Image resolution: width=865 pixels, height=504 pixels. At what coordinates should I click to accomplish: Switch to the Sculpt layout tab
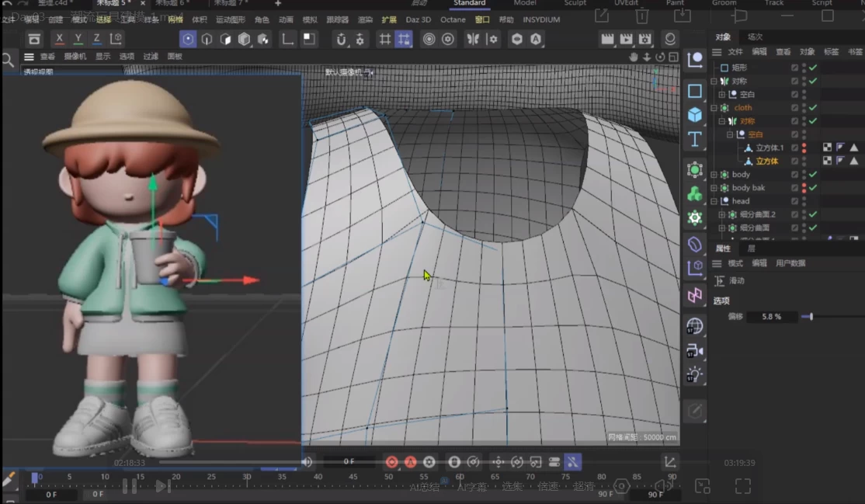575,3
